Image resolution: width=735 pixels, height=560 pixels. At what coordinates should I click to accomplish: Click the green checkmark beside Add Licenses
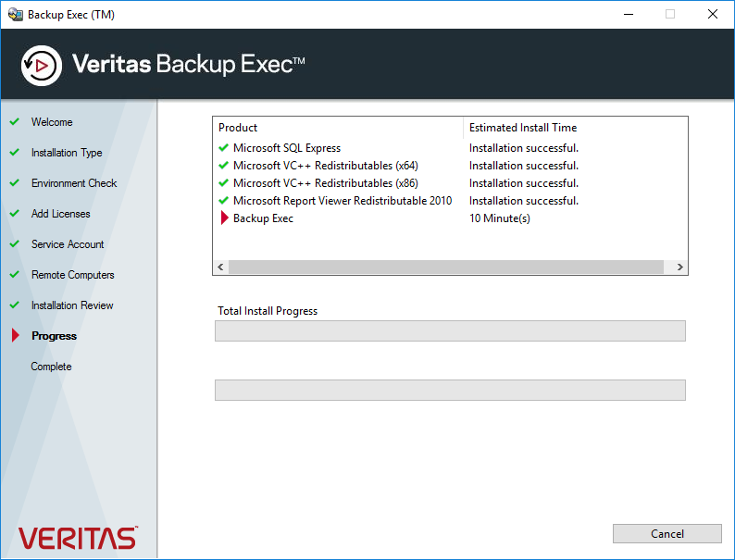15,213
